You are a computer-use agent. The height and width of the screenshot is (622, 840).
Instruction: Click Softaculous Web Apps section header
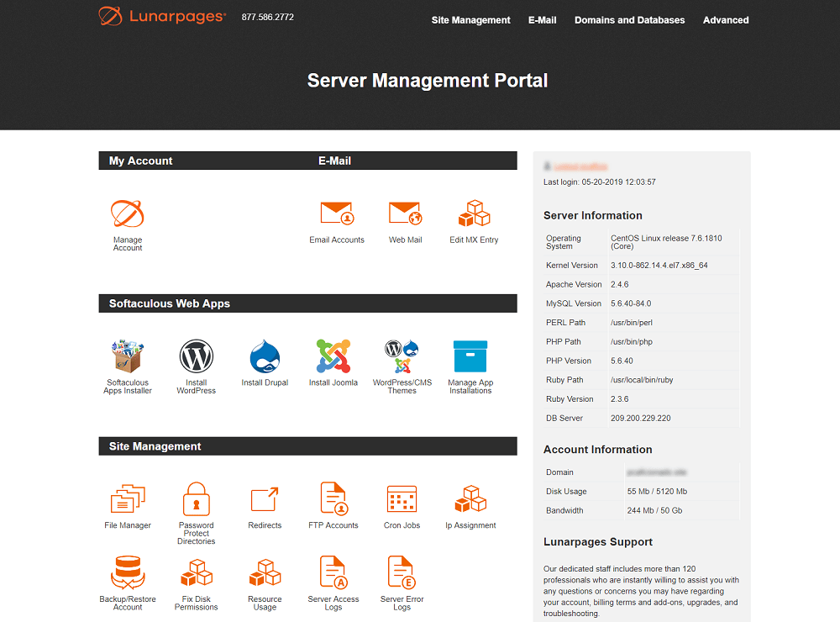pos(308,303)
